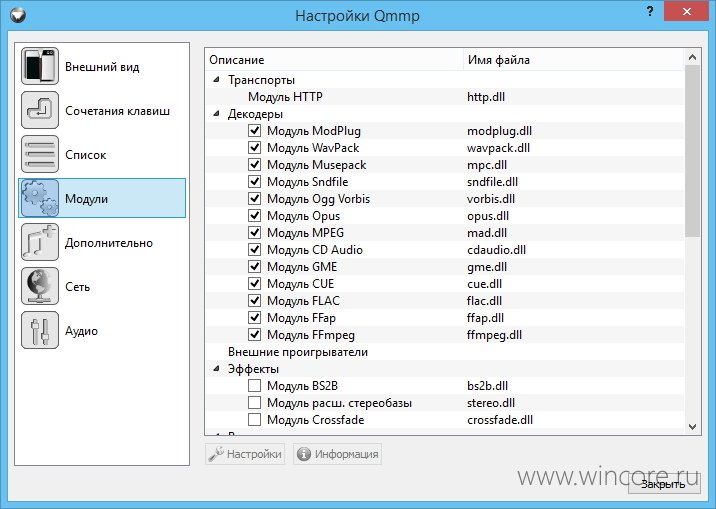The width and height of the screenshot is (716, 509).
Task: Toggle the Модуль Ogg Vorbis checkbox
Action: 254,199
